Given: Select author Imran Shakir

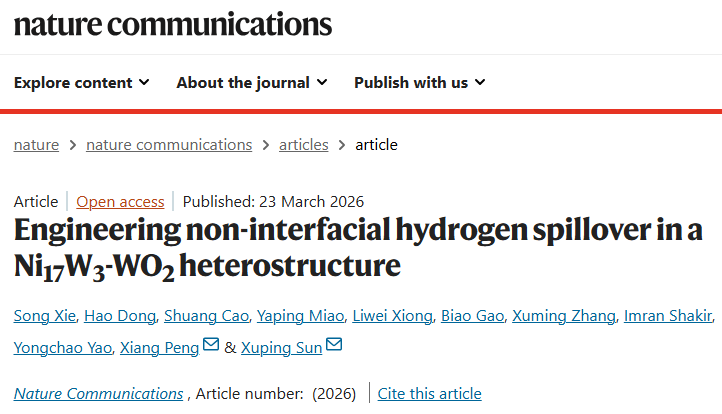Looking at the screenshot, I should (x=668, y=317).
